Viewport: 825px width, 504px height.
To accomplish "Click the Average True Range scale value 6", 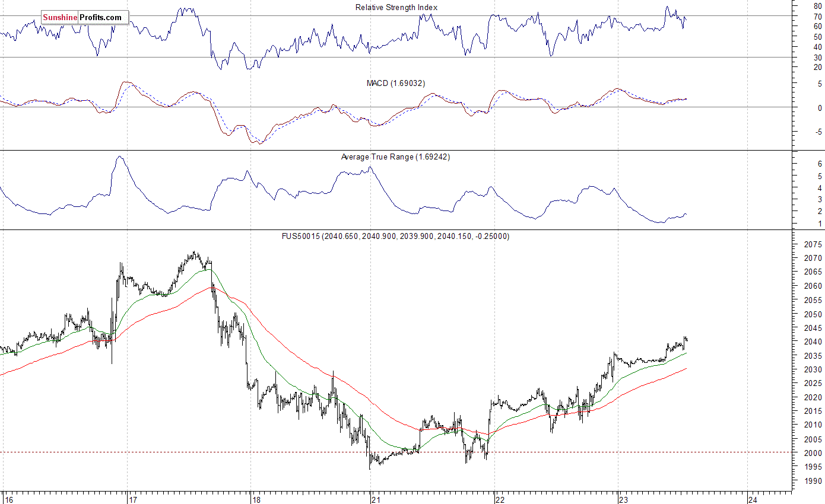I will pos(820,163).
